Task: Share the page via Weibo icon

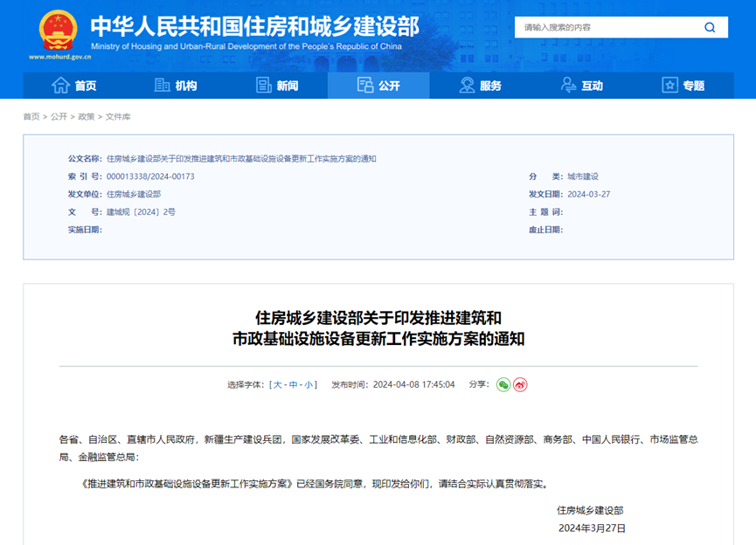Action: click(520, 384)
